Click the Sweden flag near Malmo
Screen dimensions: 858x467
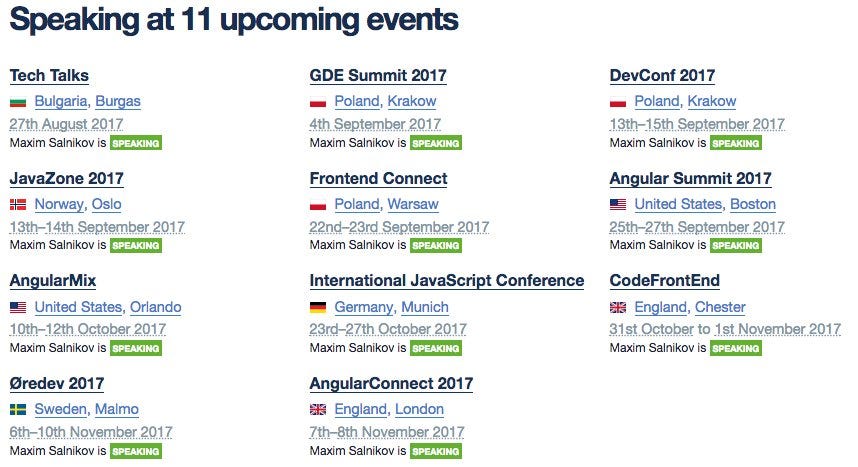pos(18,410)
